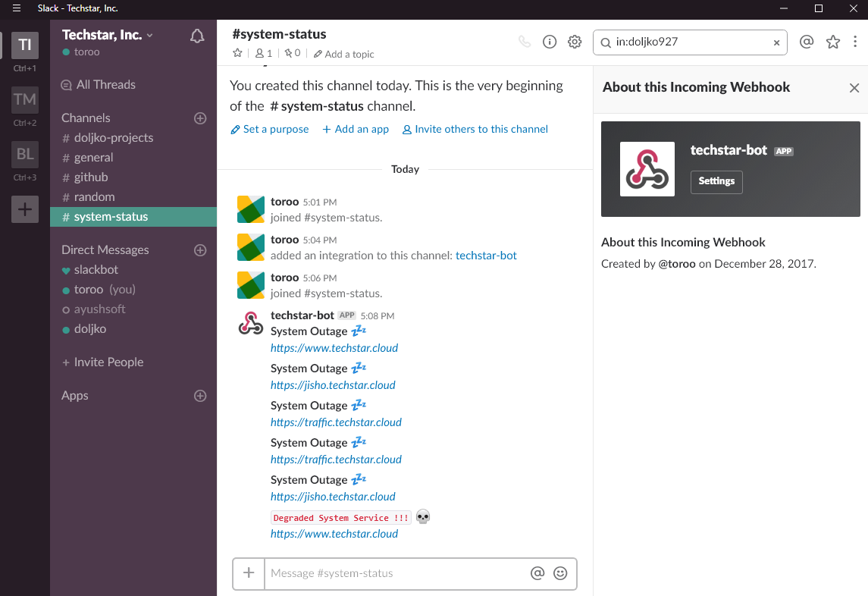Click toroo avatar on 5:01 PM message
The width and height of the screenshot is (868, 596).
pos(251,209)
